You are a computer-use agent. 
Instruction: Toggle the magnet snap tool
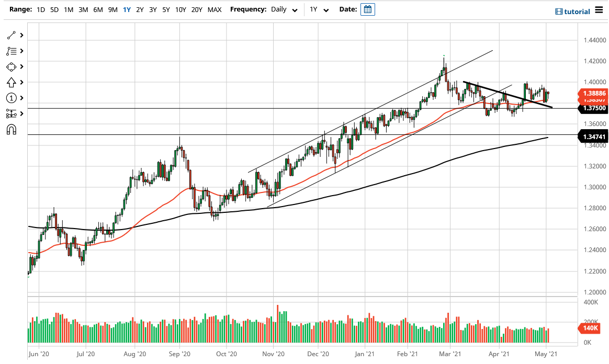tap(12, 130)
